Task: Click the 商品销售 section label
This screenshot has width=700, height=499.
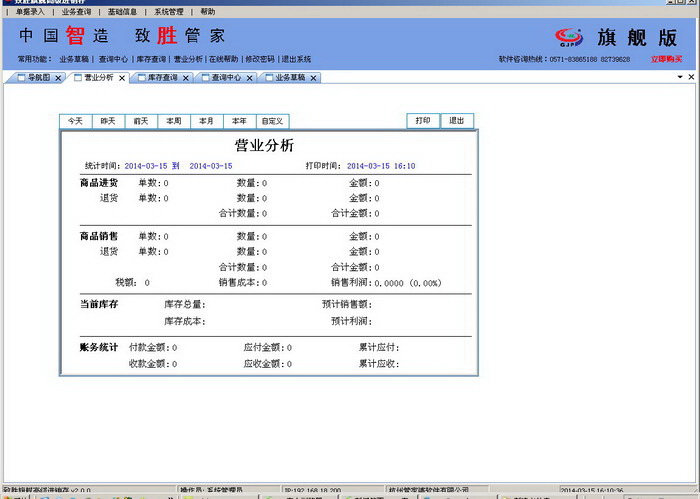Action: [99, 237]
